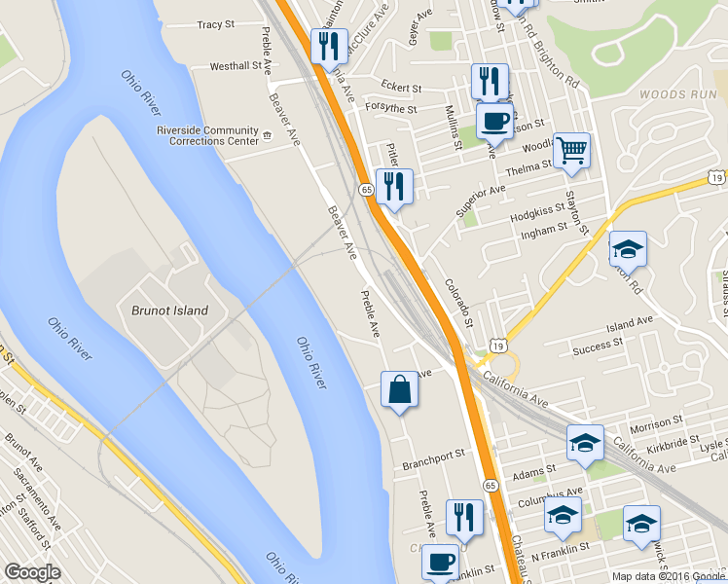
Task: Click the Riverside Corrections Center building icon
Action: pos(267,136)
